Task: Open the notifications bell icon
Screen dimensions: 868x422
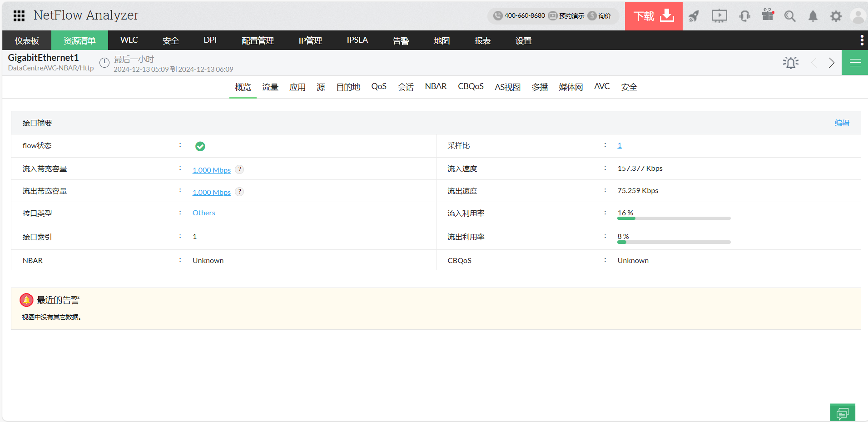Action: [x=813, y=16]
